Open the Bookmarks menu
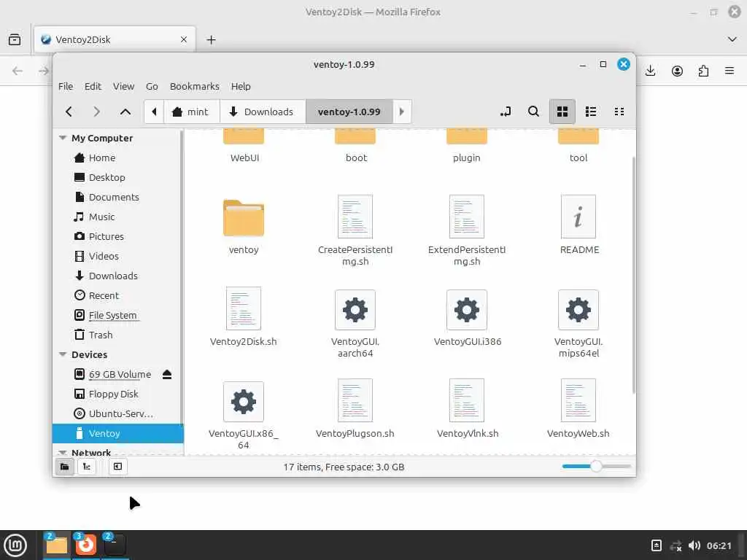747x560 pixels. pyautogui.click(x=194, y=86)
